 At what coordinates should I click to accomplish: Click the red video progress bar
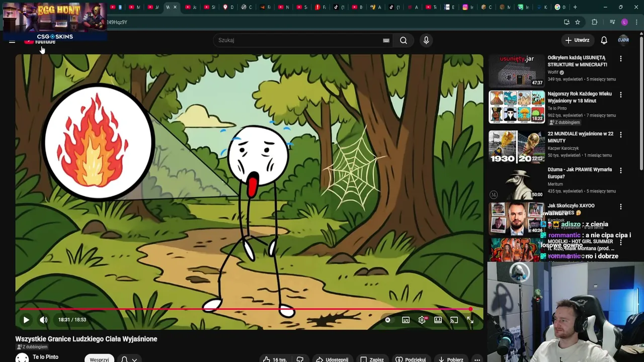(245, 309)
